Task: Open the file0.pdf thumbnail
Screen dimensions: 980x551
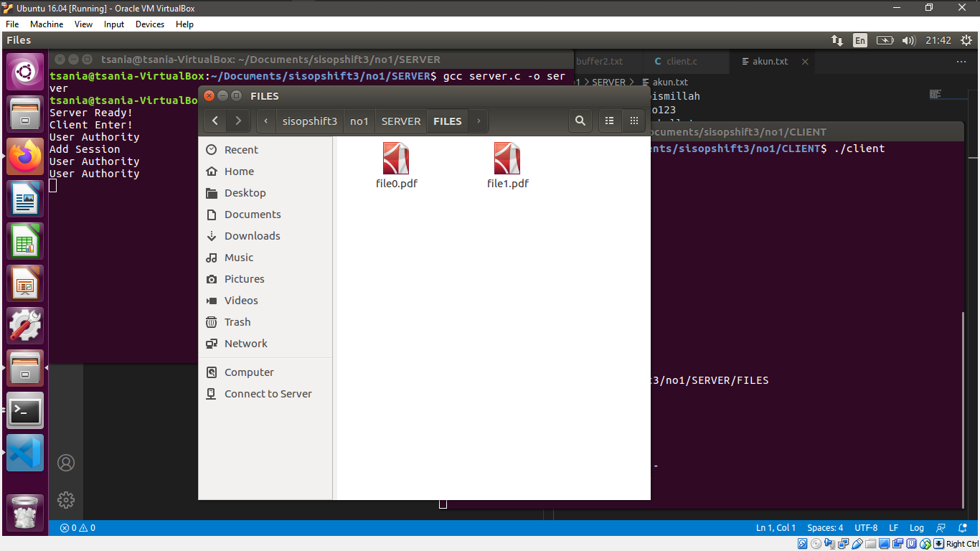Action: pyautogui.click(x=396, y=158)
